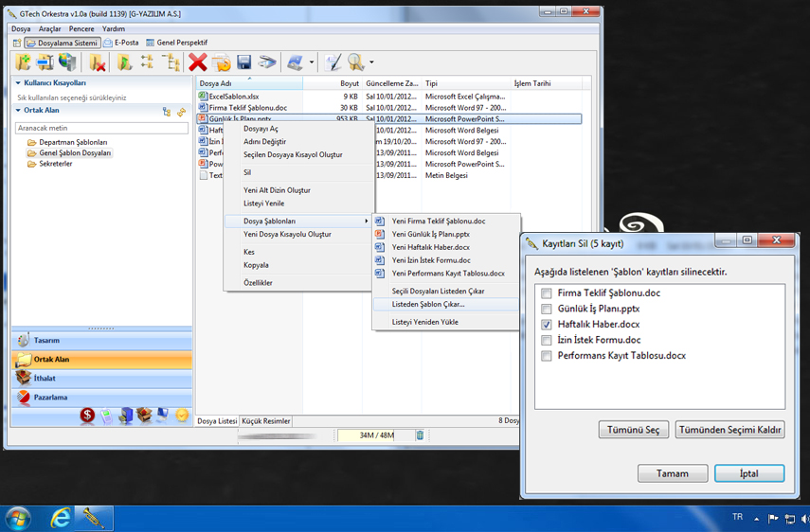Screen dimensions: 810x532
Task: Uncheck the Haftalık Haber.docx checkbox
Action: click(x=547, y=325)
